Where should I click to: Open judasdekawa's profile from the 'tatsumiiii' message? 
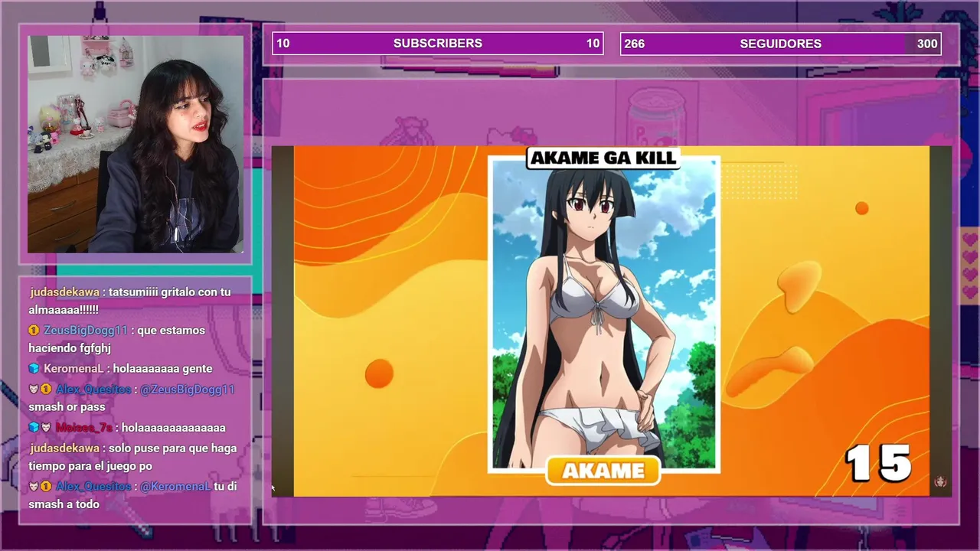click(x=64, y=292)
